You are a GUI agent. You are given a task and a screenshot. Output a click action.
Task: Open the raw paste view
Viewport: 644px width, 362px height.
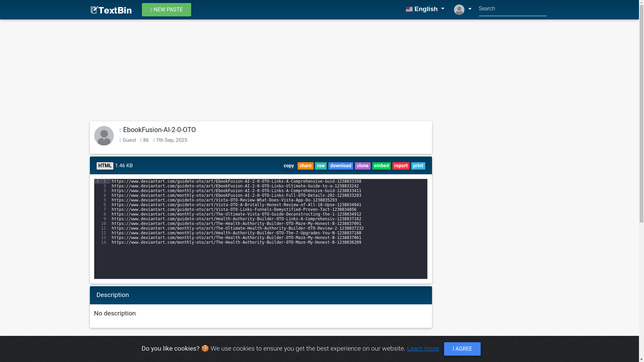pyautogui.click(x=321, y=166)
